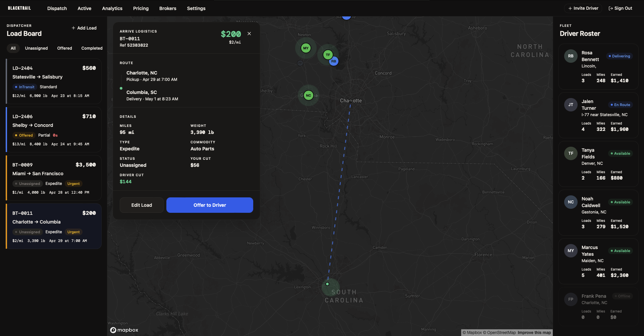Select the BT-0011 Charlotte to Columbia card
The image size is (644, 336).
click(x=54, y=226)
